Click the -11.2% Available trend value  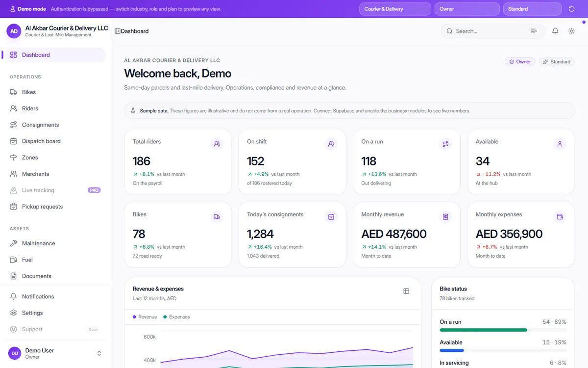coord(491,174)
